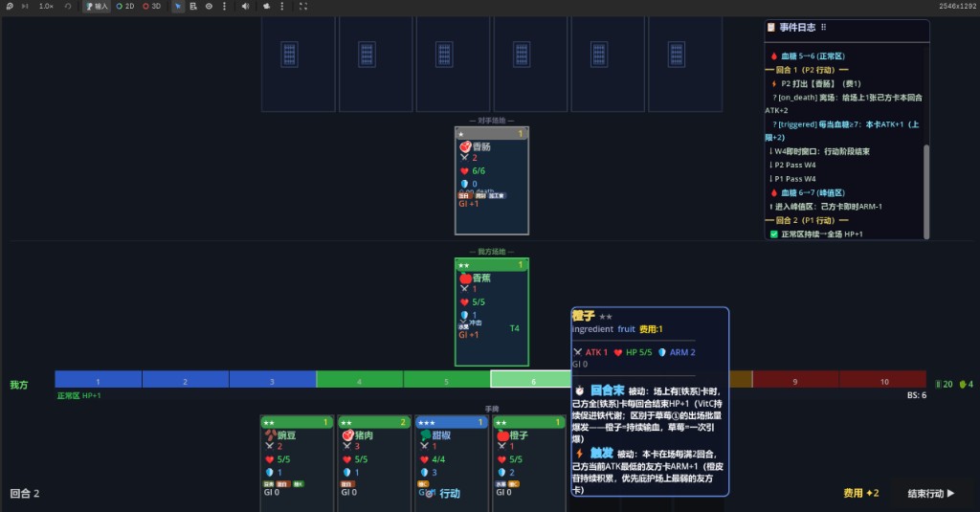The width and height of the screenshot is (980, 512).
Task: Click log entry W4即时窗口：行动阶段结束
Action: (x=819, y=151)
